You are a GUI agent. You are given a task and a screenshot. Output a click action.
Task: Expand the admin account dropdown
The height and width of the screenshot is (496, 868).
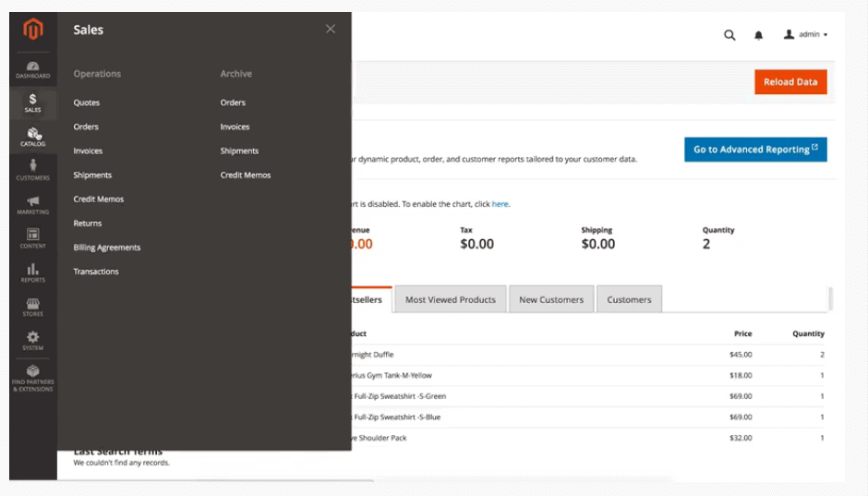[x=805, y=34]
